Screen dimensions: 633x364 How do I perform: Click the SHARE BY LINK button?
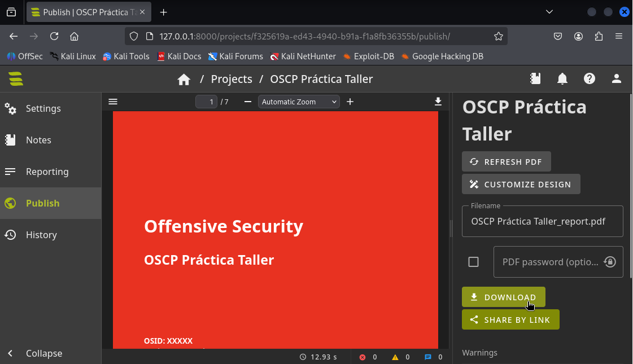point(510,320)
